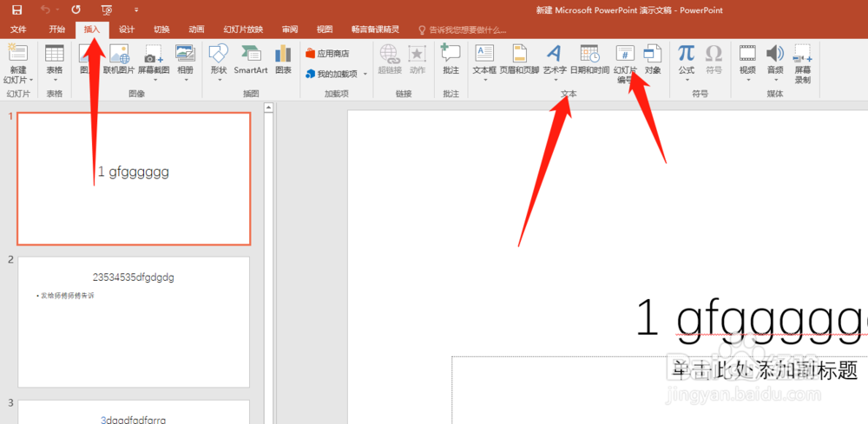
Task: Expand 我的加载项 dropdown arrow
Action: (x=365, y=74)
